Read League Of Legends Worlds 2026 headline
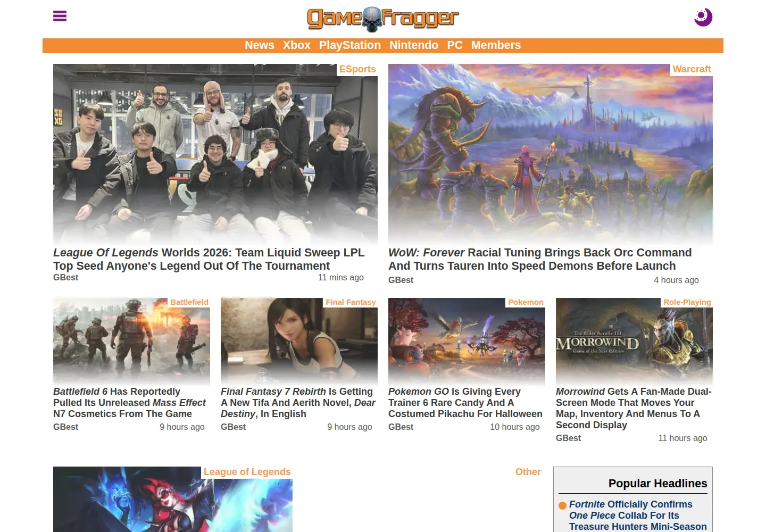Screen dimensions: 766x532 pyautogui.click(x=209, y=259)
